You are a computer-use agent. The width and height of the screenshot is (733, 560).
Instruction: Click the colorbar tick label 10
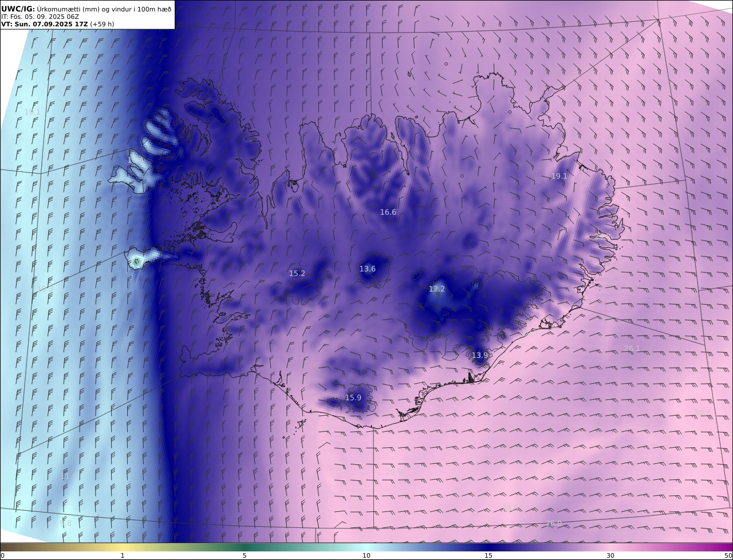click(x=366, y=555)
